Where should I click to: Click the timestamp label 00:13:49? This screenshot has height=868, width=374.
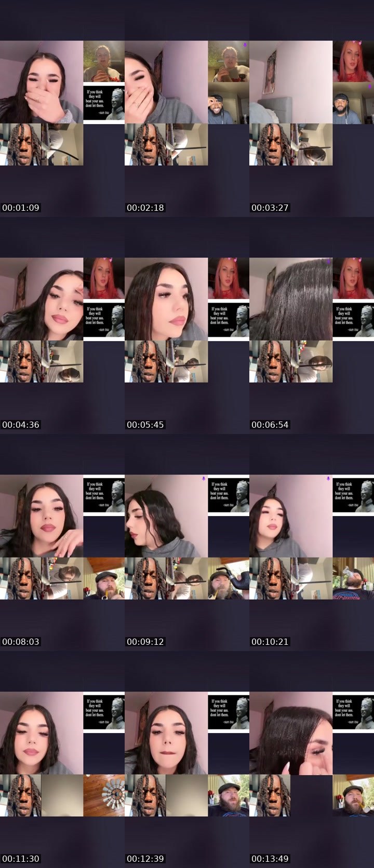coord(270,859)
